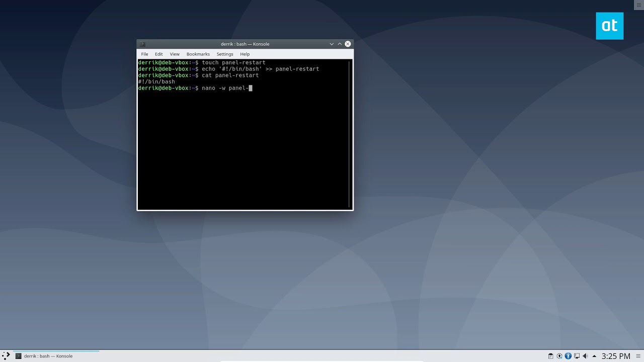
Task: Expand hidden system tray icons
Action: (594, 356)
